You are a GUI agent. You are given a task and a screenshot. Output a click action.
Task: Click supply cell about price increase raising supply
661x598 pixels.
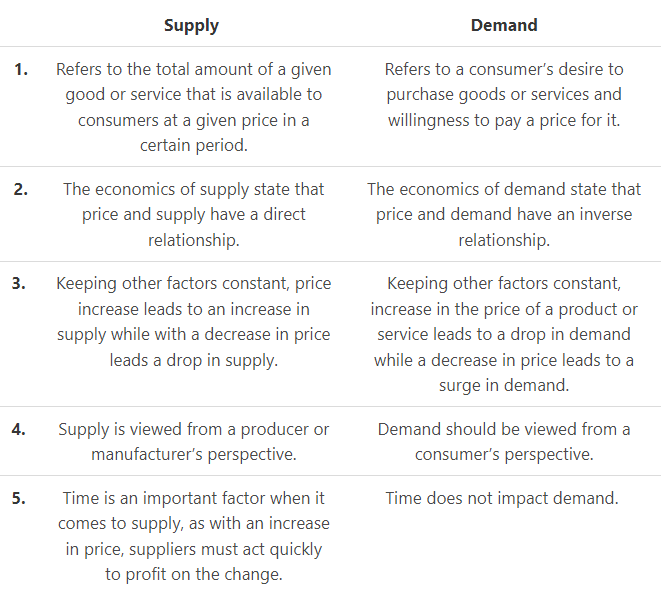coord(193,321)
